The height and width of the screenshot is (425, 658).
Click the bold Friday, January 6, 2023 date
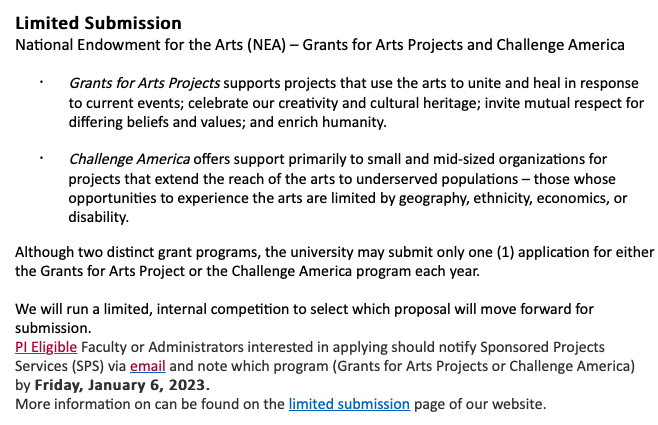coord(123,385)
